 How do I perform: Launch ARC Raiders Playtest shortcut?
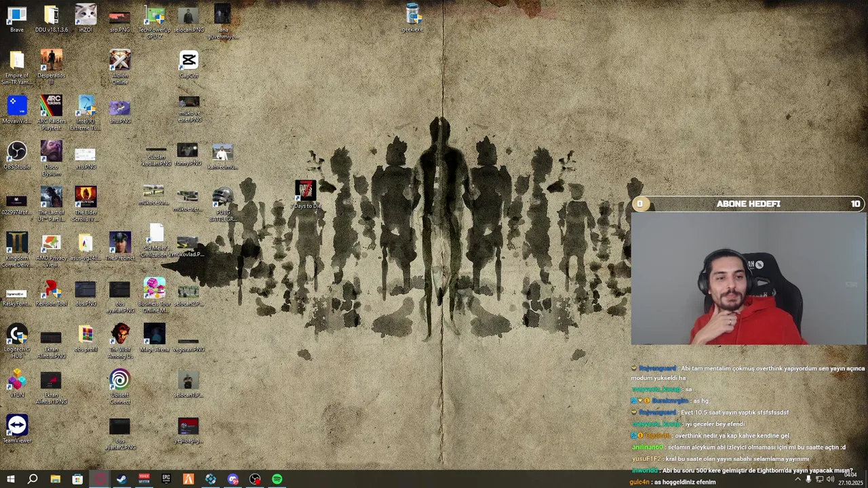click(x=52, y=113)
